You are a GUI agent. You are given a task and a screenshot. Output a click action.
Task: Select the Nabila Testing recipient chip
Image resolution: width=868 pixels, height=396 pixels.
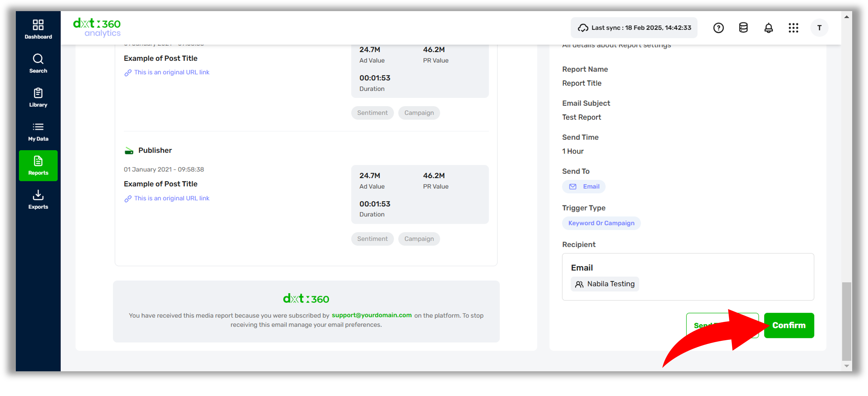(x=605, y=284)
